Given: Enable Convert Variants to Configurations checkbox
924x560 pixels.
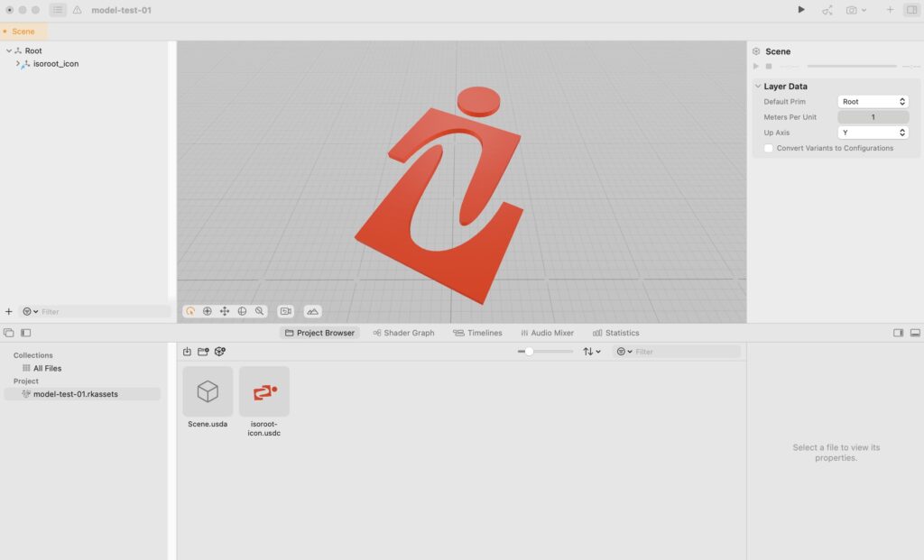Looking at the screenshot, I should pos(769,149).
